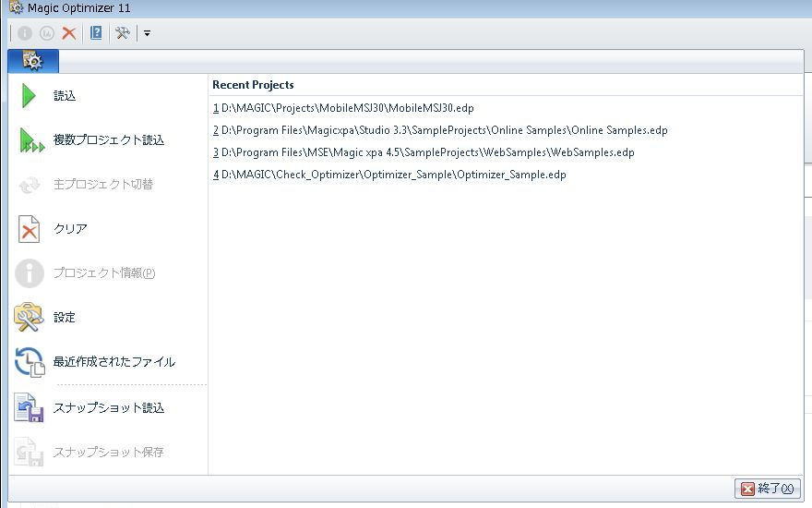Open the application menu gear tab
The image size is (812, 508).
33,62
